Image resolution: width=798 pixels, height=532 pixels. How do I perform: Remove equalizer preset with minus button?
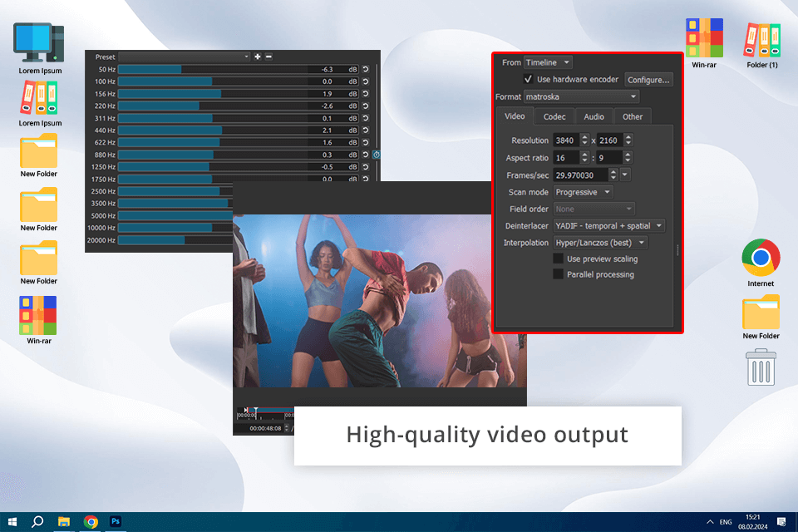coord(268,57)
